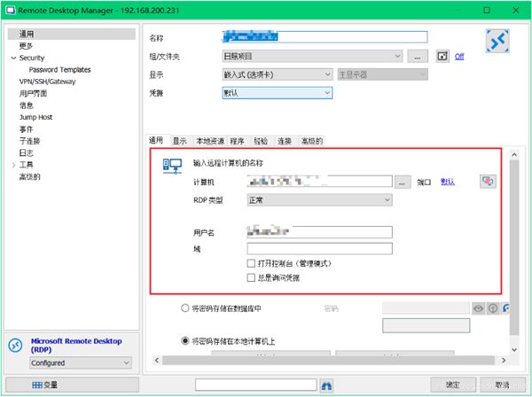Click the vertical scrollbar up arrow
The image size is (532, 397).
[x=514, y=155]
